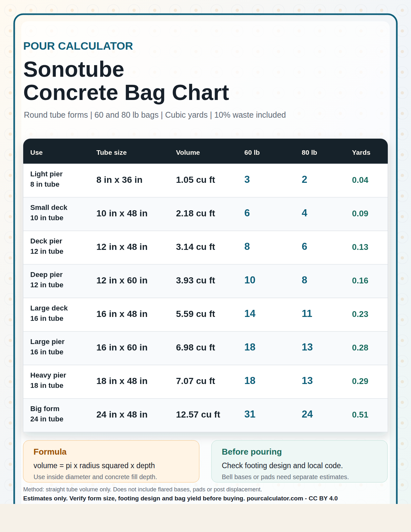Image resolution: width=411 pixels, height=532 pixels.
Task: Click the Volume column header
Action: 188,153
